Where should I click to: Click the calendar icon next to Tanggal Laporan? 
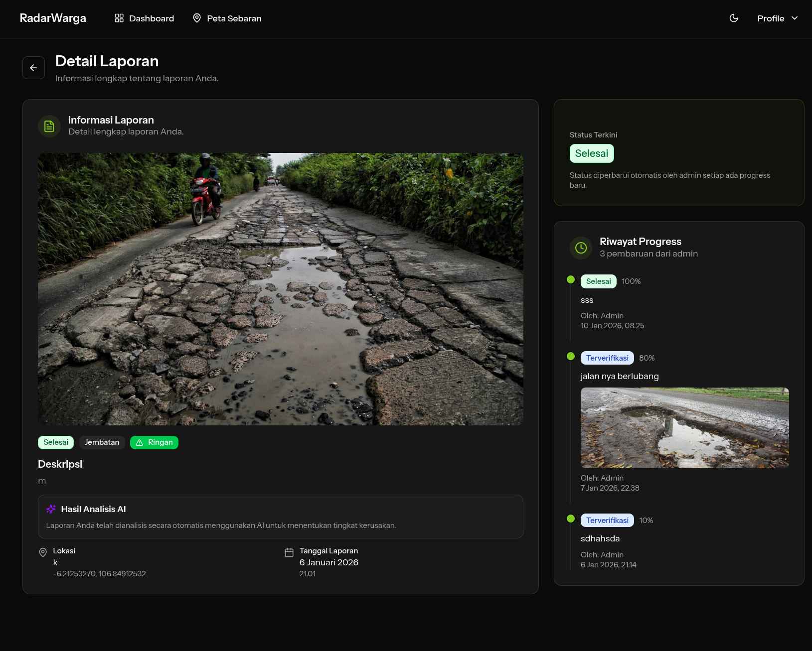click(x=289, y=552)
